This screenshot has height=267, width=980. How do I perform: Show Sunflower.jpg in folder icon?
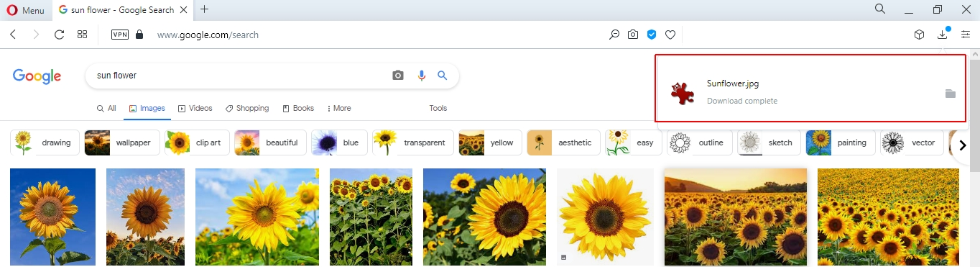click(950, 94)
